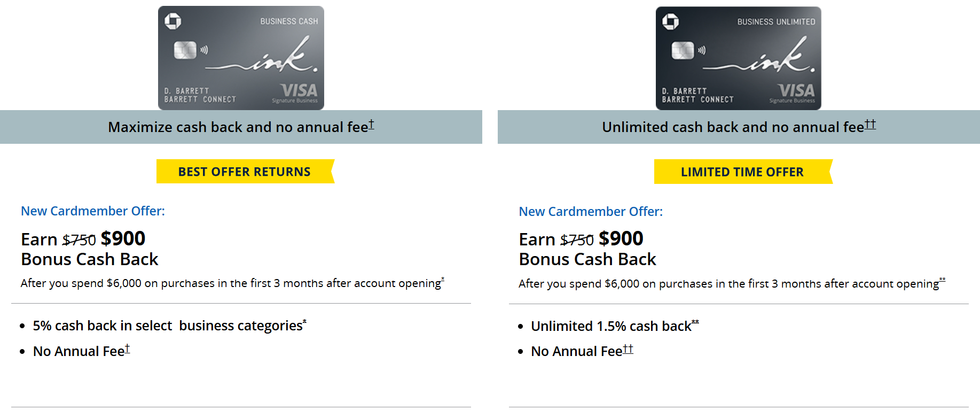Click the Visa logo on Business Cash card
Screen dimensions: 980x410
pos(299,90)
